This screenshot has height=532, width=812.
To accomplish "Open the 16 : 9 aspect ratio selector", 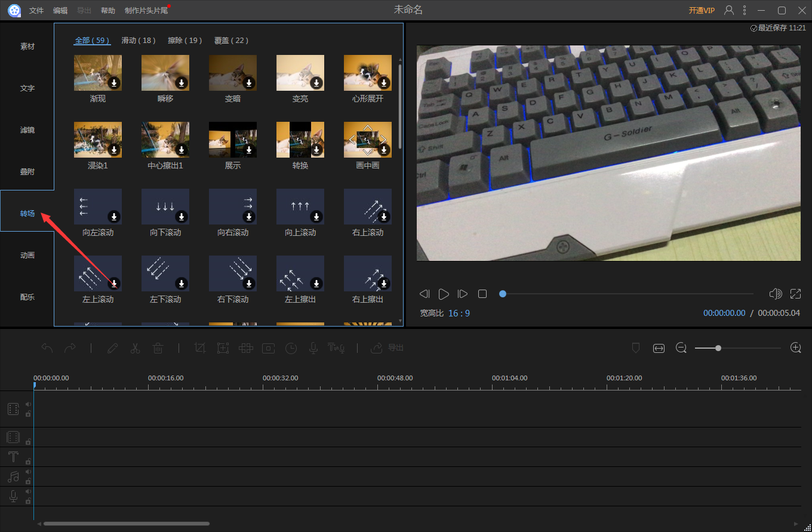I will pos(459,313).
